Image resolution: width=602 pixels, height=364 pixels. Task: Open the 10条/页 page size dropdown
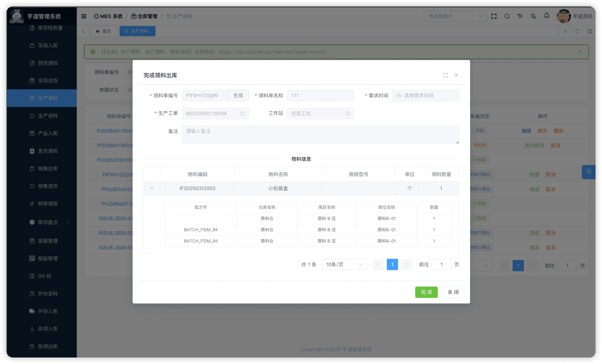pos(344,264)
